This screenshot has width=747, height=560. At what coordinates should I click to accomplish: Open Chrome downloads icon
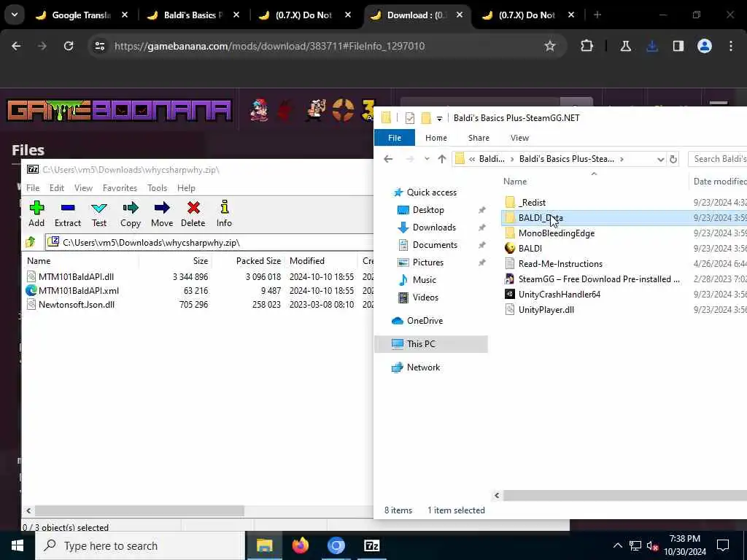click(652, 46)
